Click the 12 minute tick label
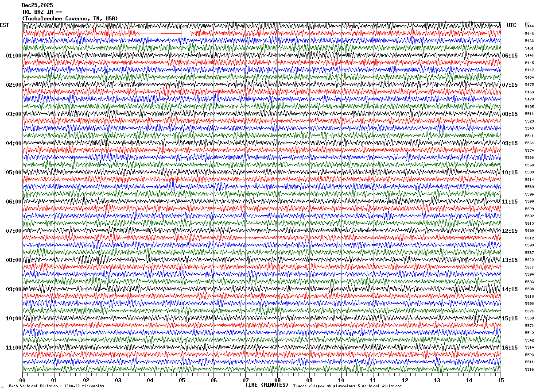Image resolution: width=536 pixels, height=392 pixels. pyautogui.click(x=405, y=380)
